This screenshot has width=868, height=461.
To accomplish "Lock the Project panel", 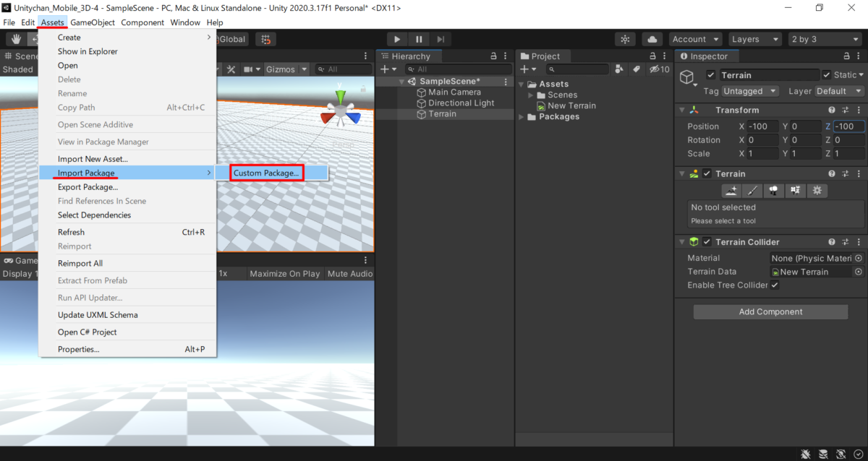I will (x=652, y=56).
